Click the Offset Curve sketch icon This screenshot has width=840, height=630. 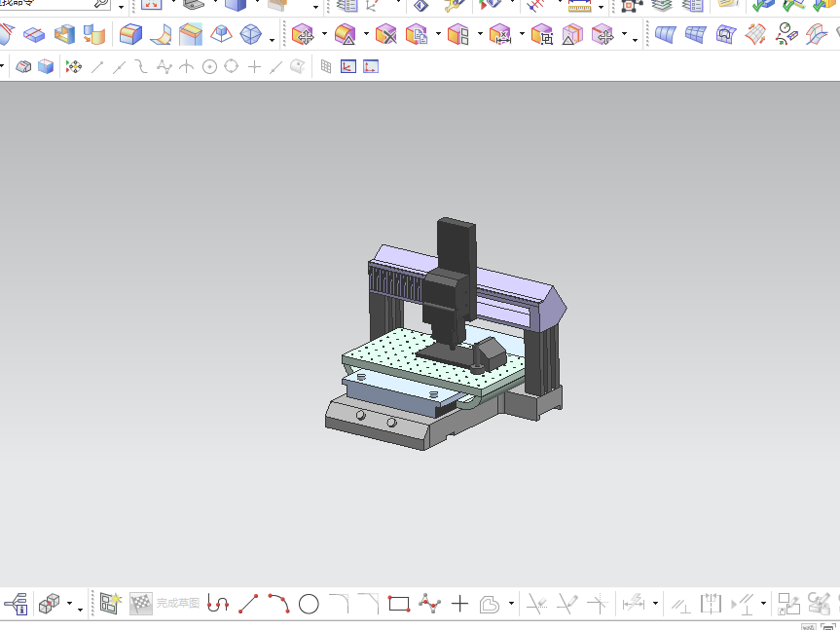click(490, 605)
